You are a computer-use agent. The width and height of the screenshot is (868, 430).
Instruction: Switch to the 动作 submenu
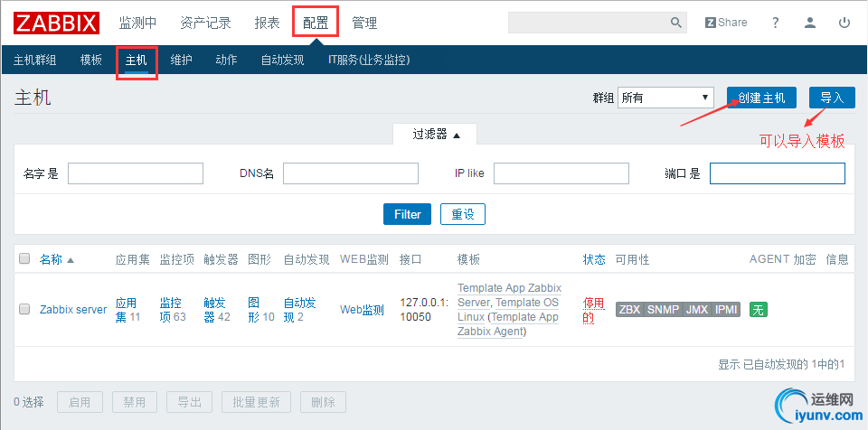pos(226,60)
